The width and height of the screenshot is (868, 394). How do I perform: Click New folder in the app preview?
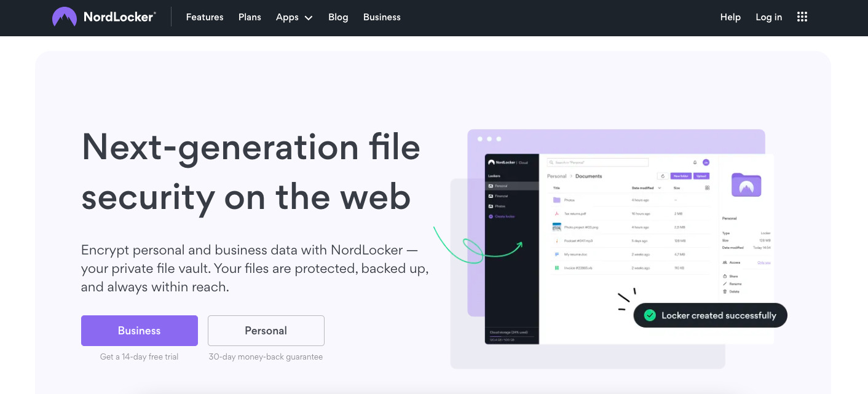681,176
